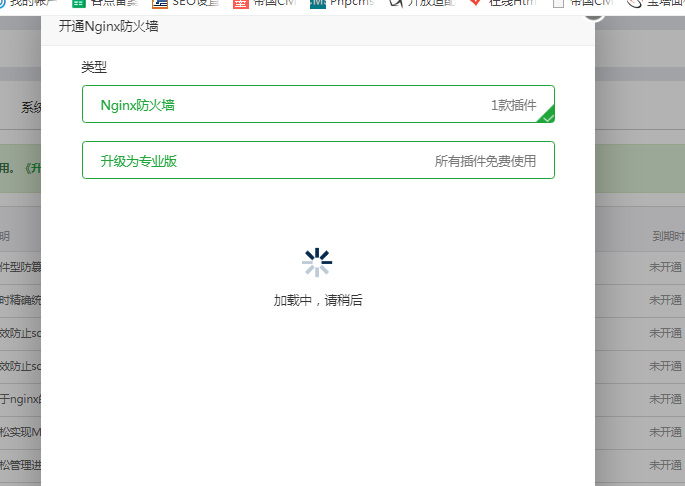Click 未开通 in the 于nginx row
The height and width of the screenshot is (486, 685).
[x=665, y=399]
